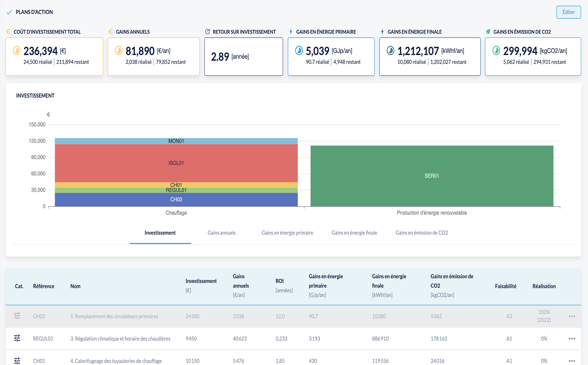Click the progress pie icon beside 236,394

(17, 51)
